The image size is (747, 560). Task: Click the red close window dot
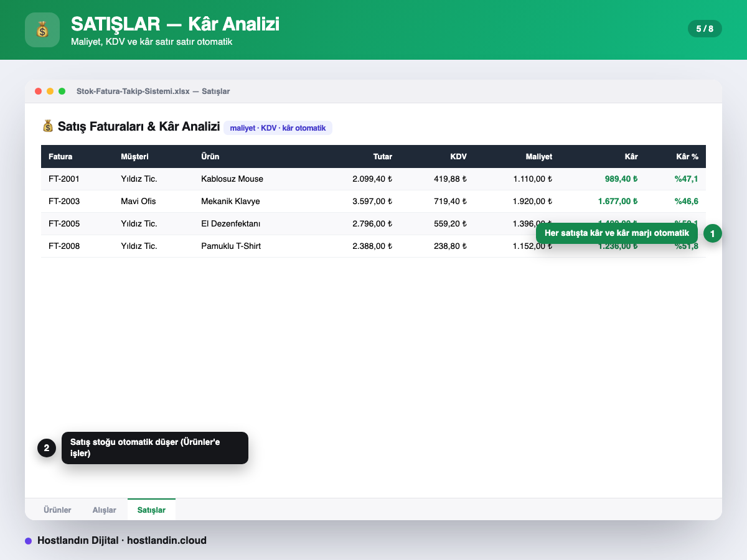[39, 91]
